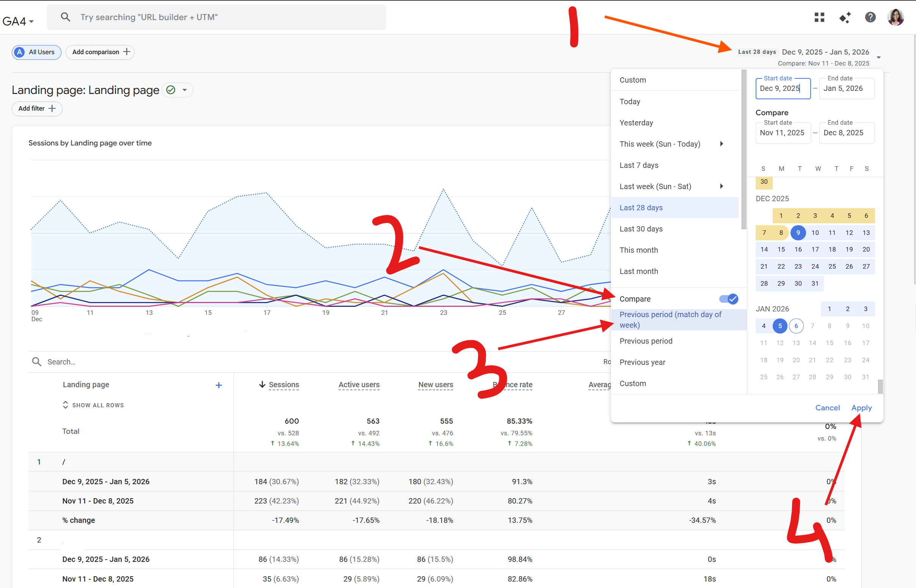916x588 pixels.
Task: Click the search magnifier icon in top bar
Action: coord(65,17)
